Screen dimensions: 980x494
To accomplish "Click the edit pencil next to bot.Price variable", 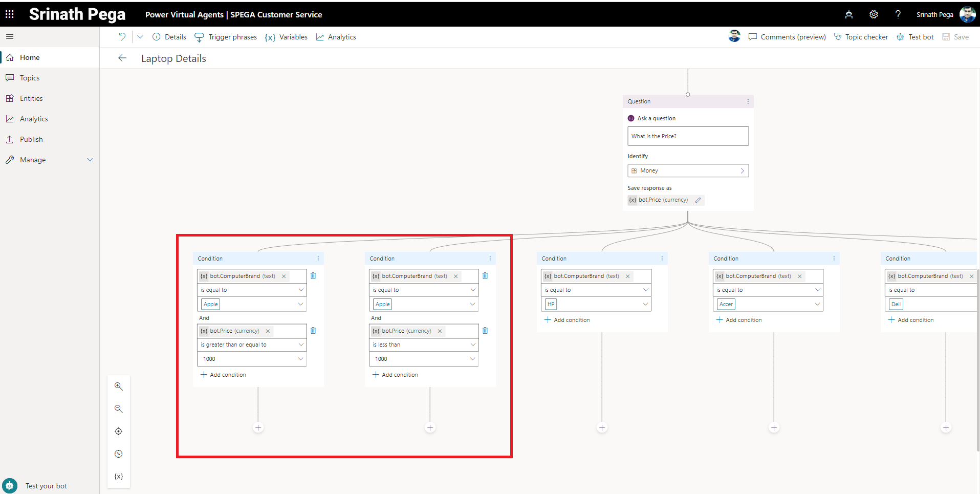I will tap(698, 200).
